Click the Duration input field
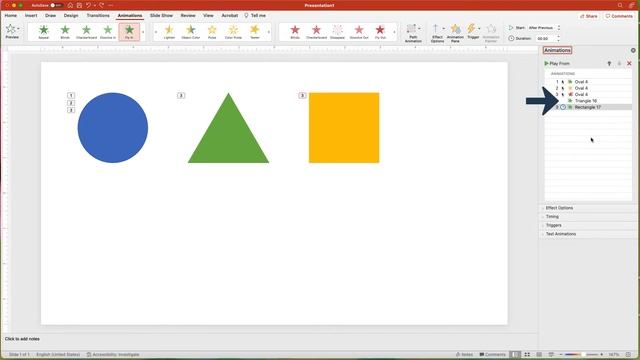The width and height of the screenshot is (640, 360). click(x=546, y=38)
